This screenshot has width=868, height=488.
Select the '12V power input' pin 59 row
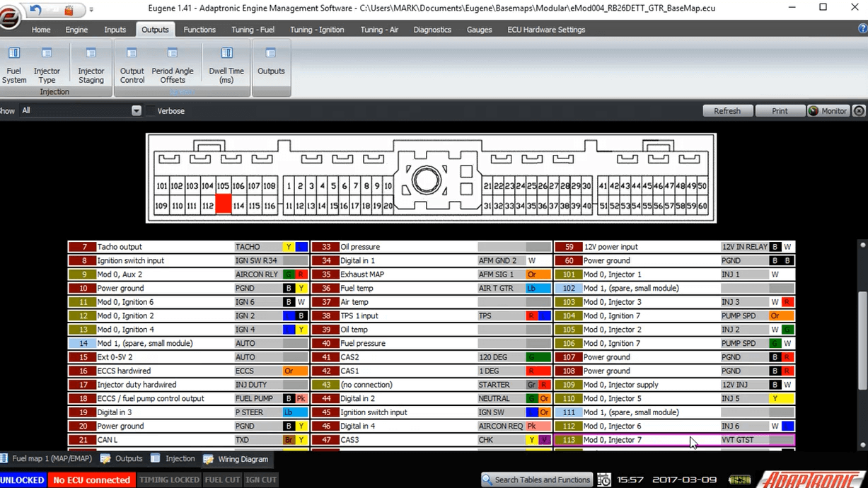(x=675, y=247)
